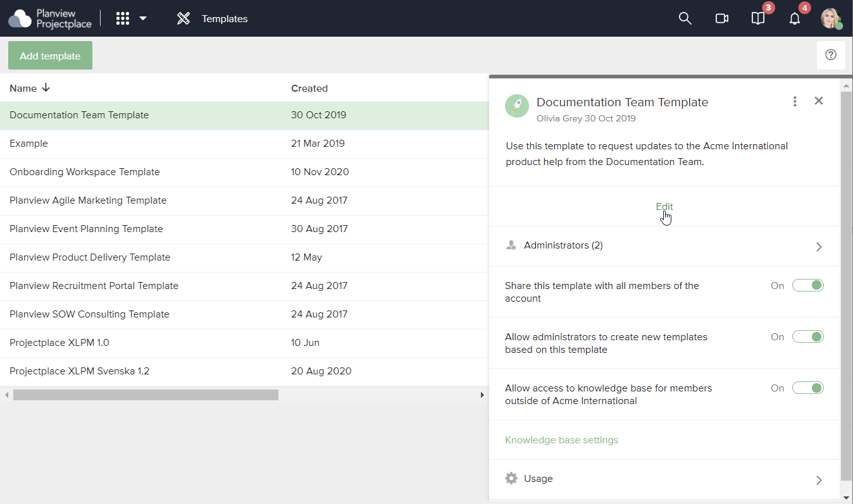Image resolution: width=853 pixels, height=504 pixels.
Task: Click the Templates tools icon
Action: (184, 18)
